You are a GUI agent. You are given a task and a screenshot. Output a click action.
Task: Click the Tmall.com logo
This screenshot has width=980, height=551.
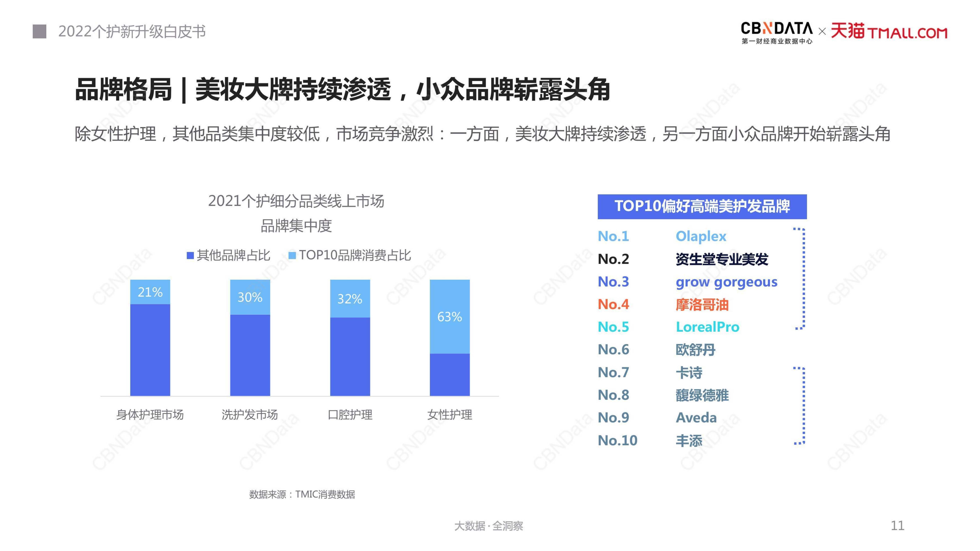(889, 31)
